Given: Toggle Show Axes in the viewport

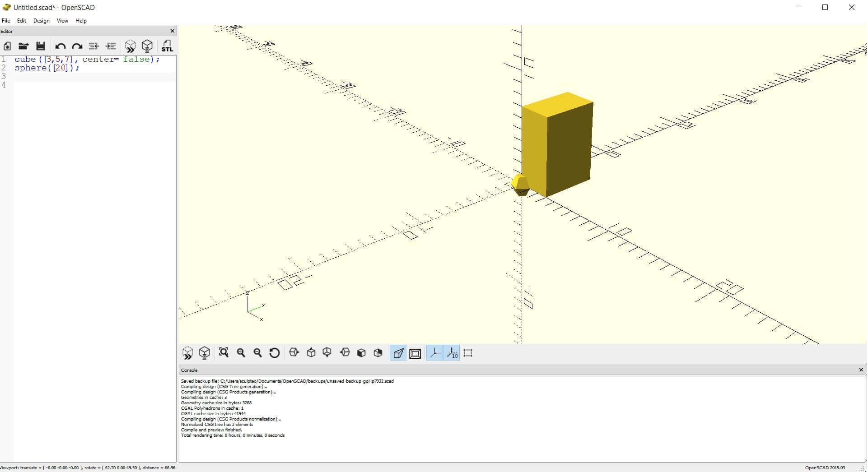Looking at the screenshot, I should click(x=435, y=353).
